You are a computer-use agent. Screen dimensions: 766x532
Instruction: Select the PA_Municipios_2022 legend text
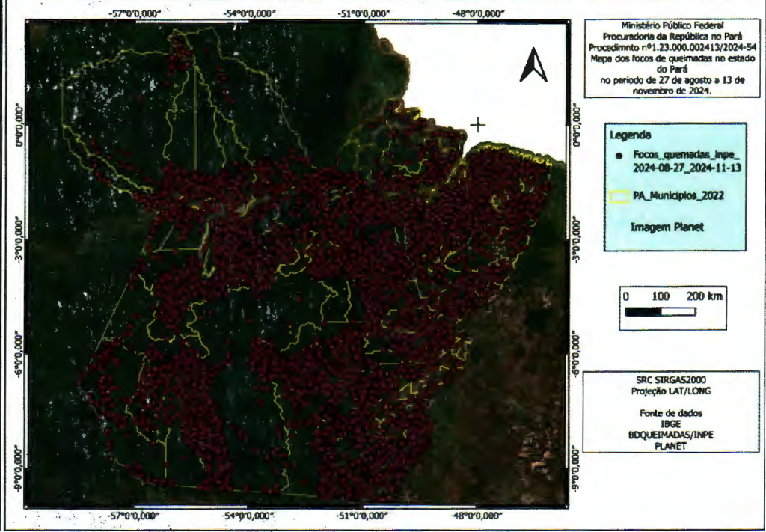(x=678, y=195)
